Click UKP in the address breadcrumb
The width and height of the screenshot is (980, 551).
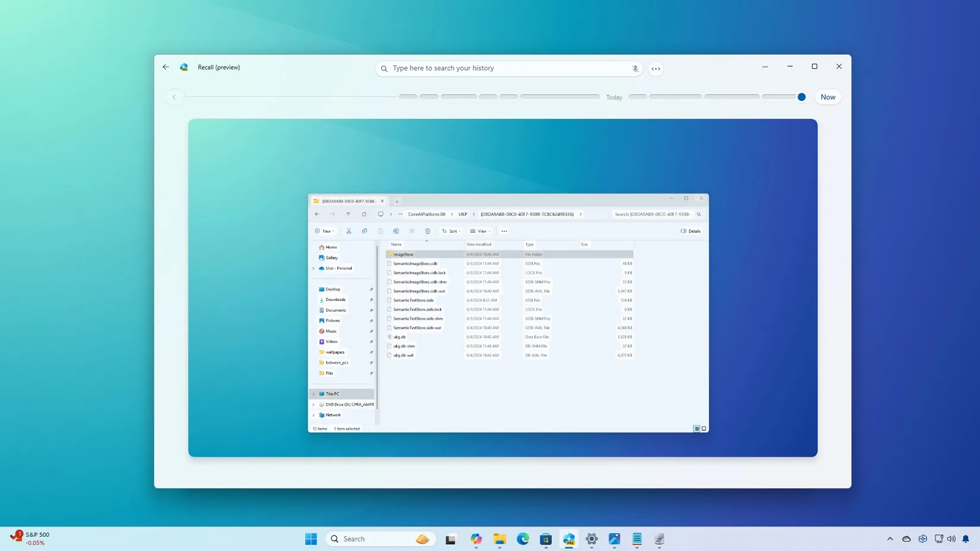coord(463,214)
